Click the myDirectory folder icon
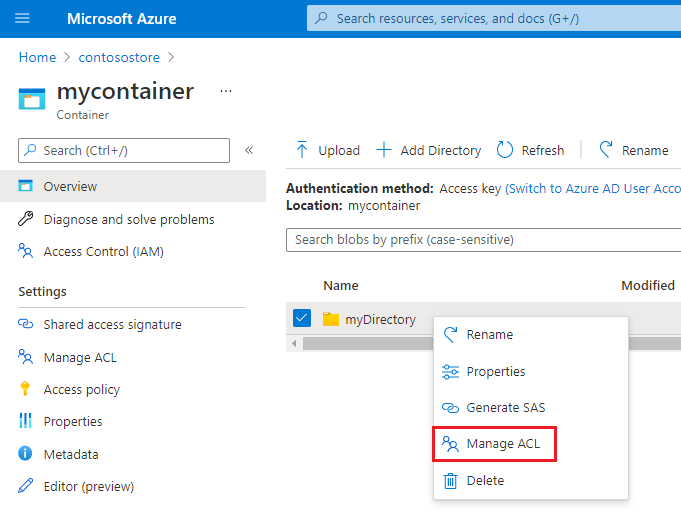This screenshot has width=681, height=523. pyautogui.click(x=331, y=320)
